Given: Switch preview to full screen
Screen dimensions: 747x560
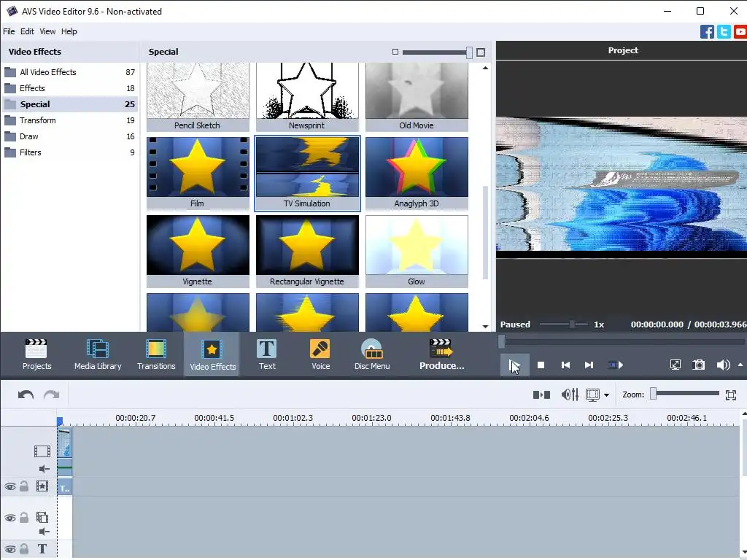Looking at the screenshot, I should point(675,365).
